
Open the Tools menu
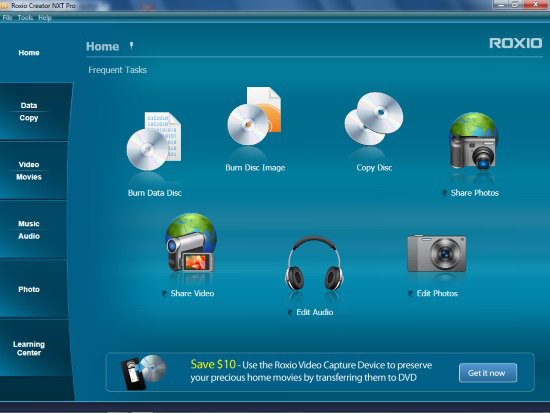click(25, 18)
